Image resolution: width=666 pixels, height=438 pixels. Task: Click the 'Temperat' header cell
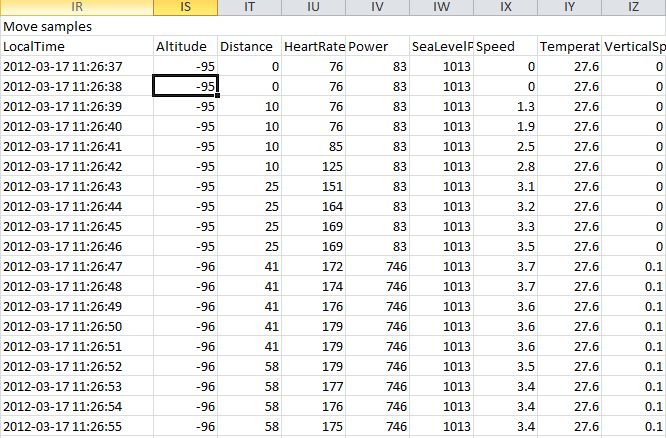[570, 46]
